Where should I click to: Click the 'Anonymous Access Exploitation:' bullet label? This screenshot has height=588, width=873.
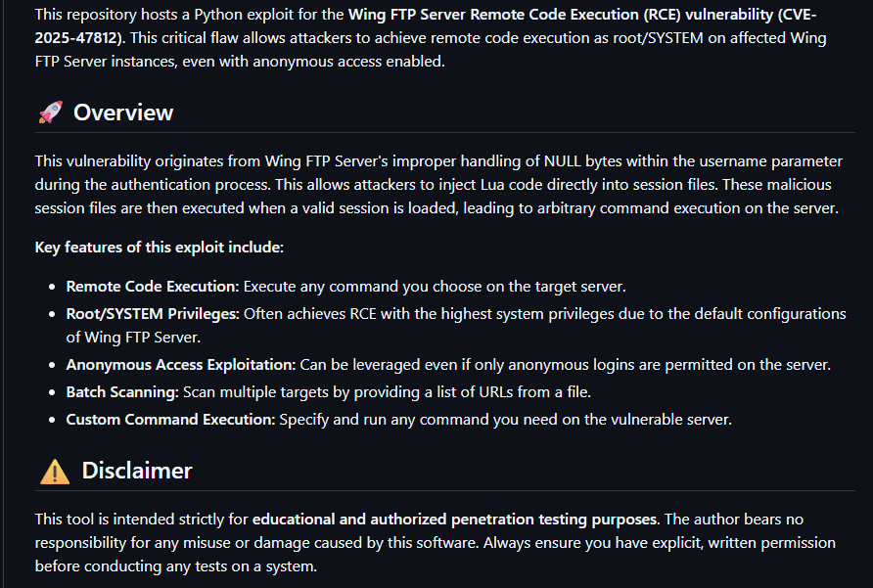180,365
